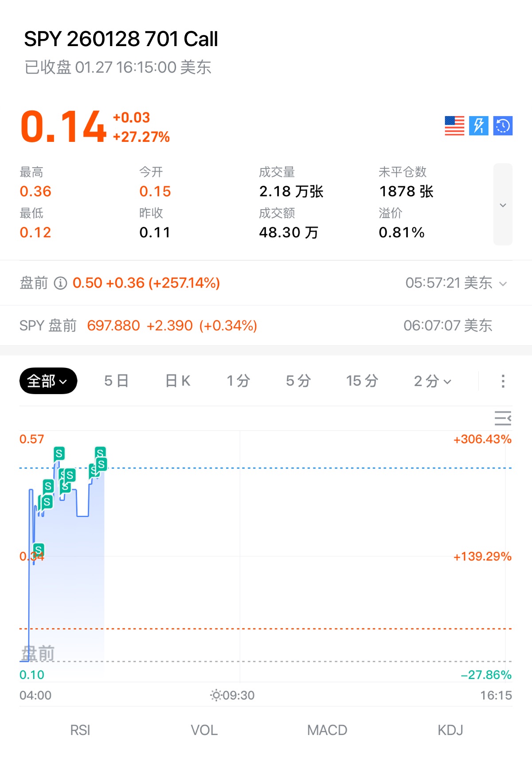Viewport: 532px width, 758px height.
Task: Tap the green S marker near 0.34
Action: 39,550
